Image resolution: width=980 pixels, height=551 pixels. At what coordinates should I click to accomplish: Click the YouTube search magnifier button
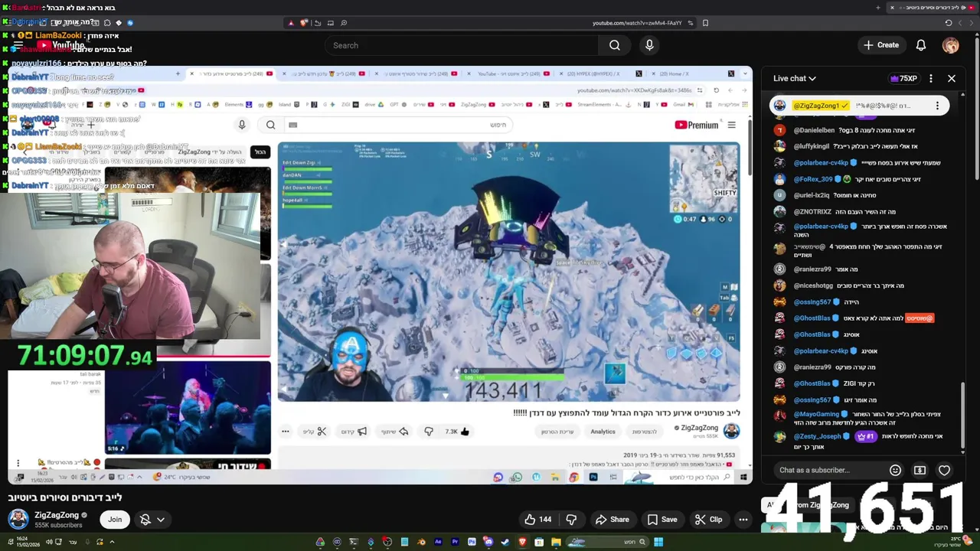pos(614,45)
